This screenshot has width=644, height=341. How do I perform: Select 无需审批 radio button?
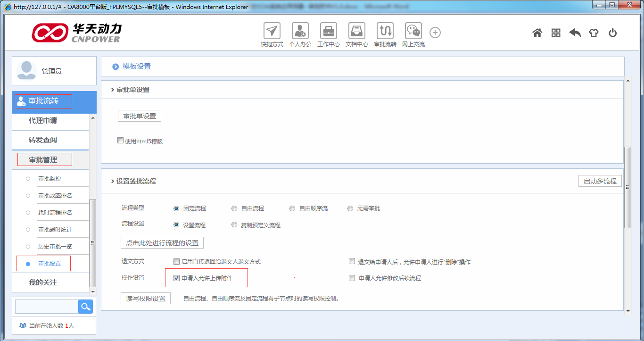(350, 208)
